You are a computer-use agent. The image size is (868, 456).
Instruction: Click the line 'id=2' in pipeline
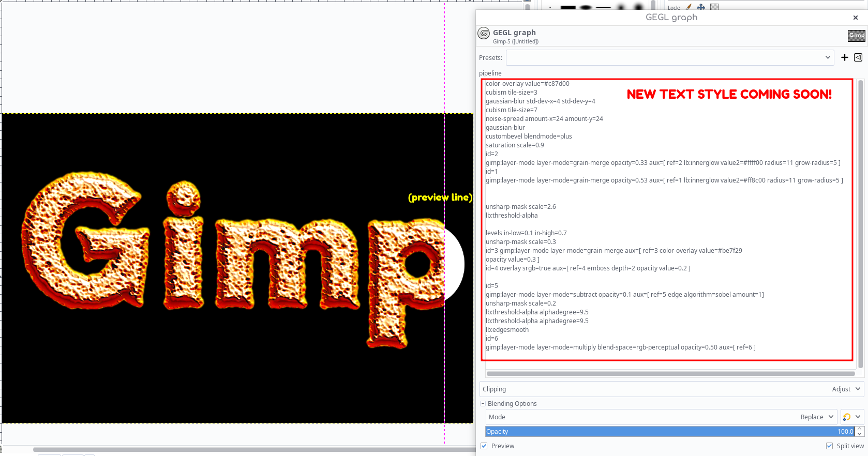pyautogui.click(x=492, y=154)
